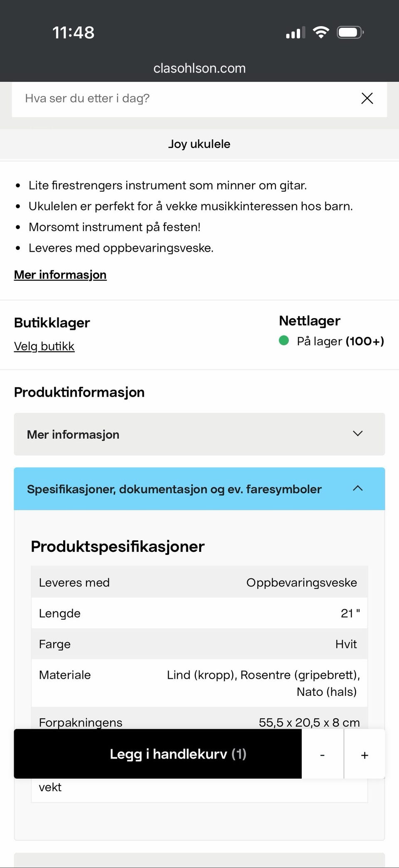The image size is (399, 868).
Task: Open the 'Velg butikk' store link
Action: coord(44,346)
